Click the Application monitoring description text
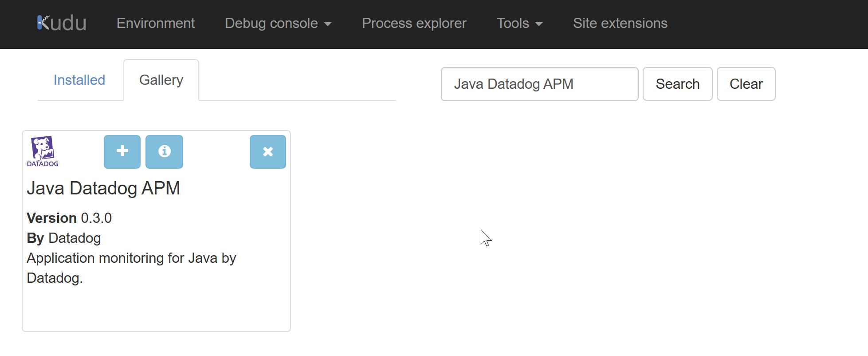The width and height of the screenshot is (868, 356). click(131, 268)
